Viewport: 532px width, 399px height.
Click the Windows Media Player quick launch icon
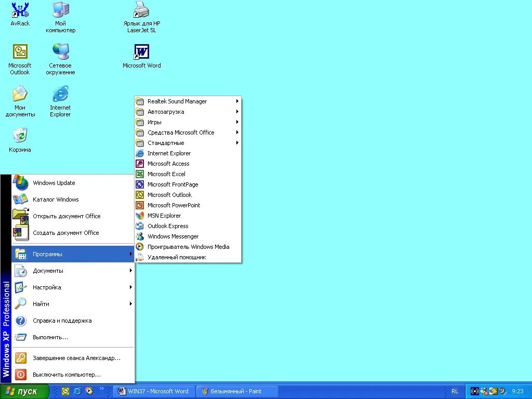pyautogui.click(x=89, y=391)
